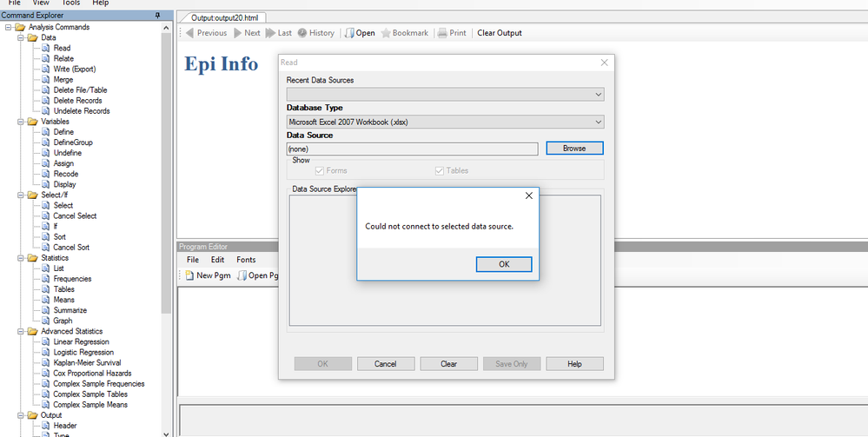Click the scroll-up arrow in Command Explorer
Viewport: 868px width, 437px height.
pos(167,27)
